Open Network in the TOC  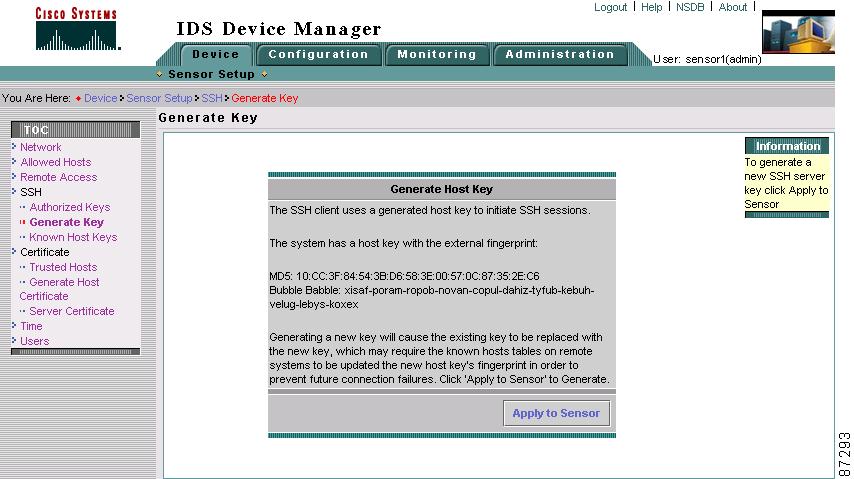coord(41,147)
